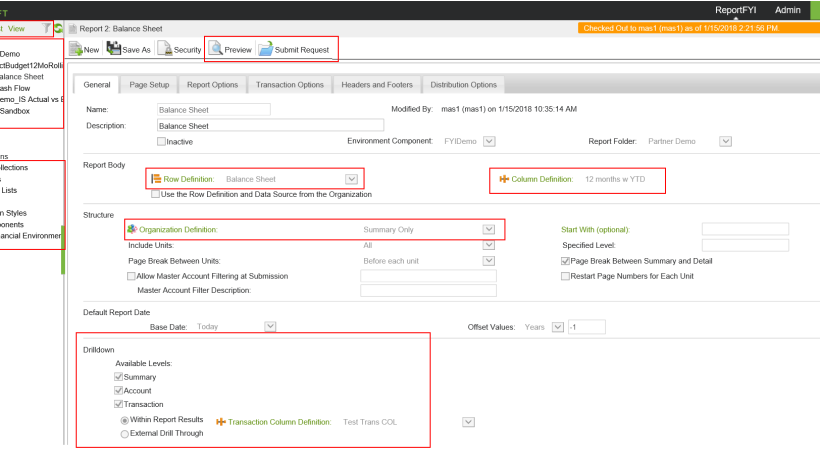Go to Headers and Footers tab
This screenshot has width=820, height=461.
point(377,85)
